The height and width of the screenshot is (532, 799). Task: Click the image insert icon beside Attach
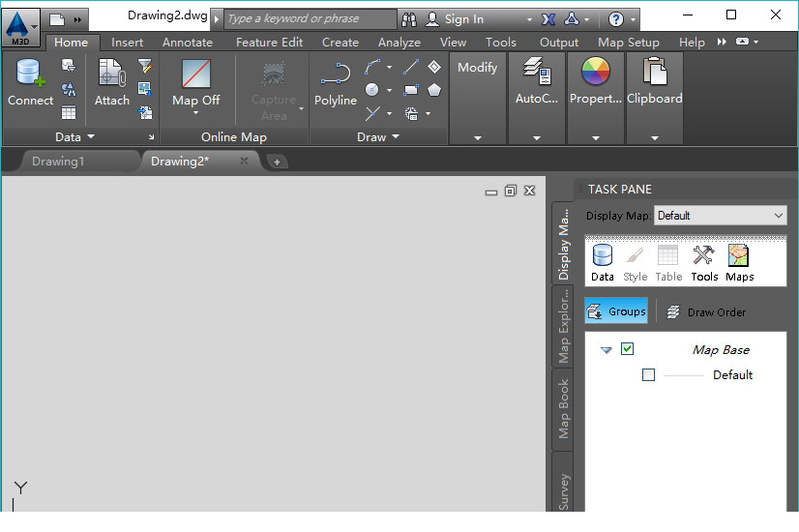tap(145, 89)
